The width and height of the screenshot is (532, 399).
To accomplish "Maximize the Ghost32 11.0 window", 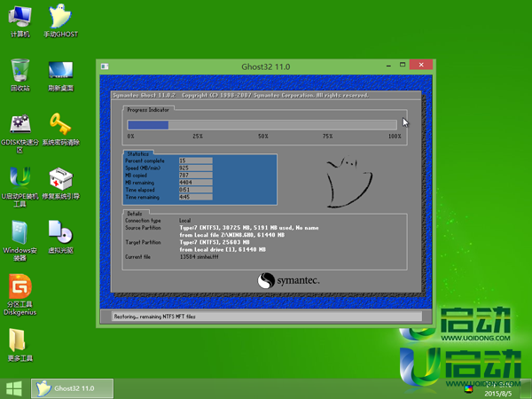I will point(403,65).
